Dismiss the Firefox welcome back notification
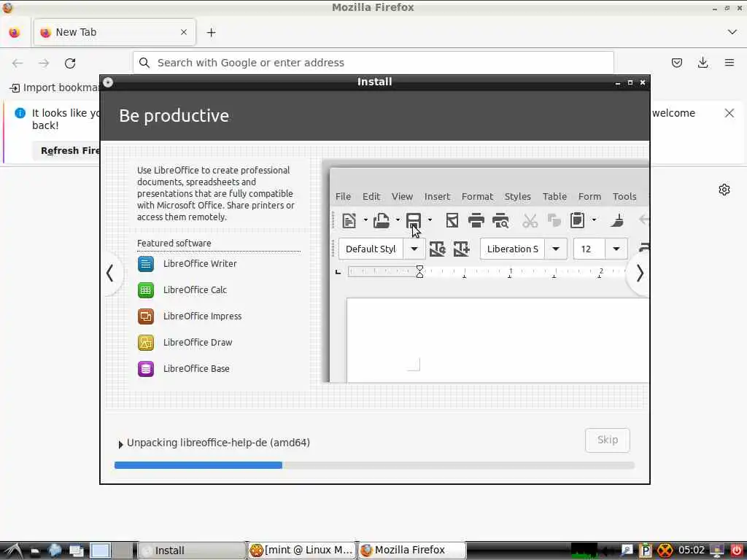Viewport: 747px width, 560px height. click(729, 113)
